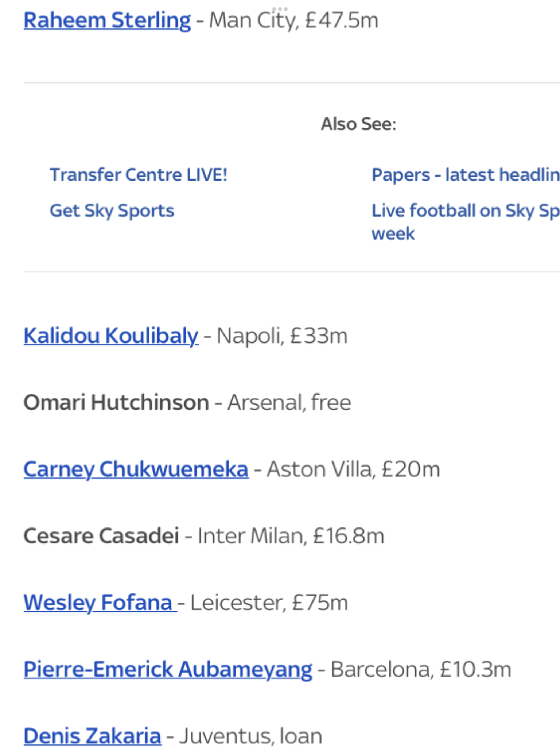The width and height of the screenshot is (560, 747).
Task: Open Transfer Centre LIVE! link
Action: [x=139, y=174]
